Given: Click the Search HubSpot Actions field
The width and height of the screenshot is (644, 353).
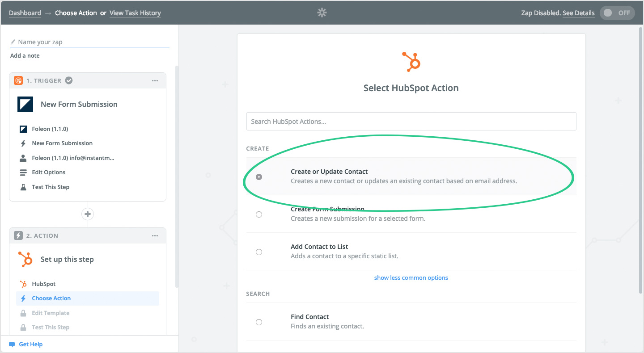Looking at the screenshot, I should tap(411, 122).
